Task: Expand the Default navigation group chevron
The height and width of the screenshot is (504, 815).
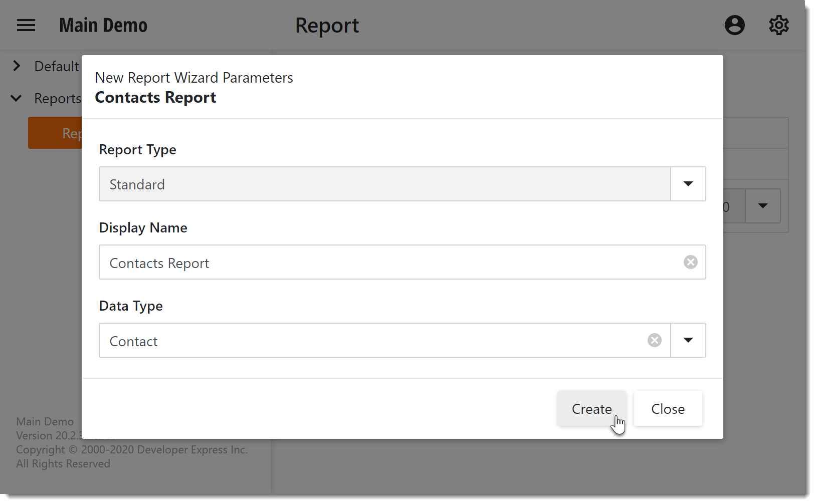Action: tap(17, 66)
